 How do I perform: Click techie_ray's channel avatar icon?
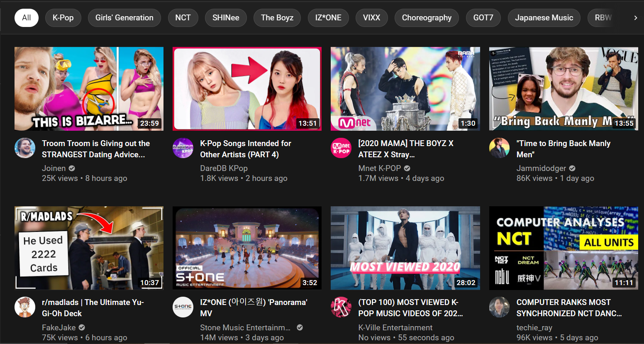[499, 307]
